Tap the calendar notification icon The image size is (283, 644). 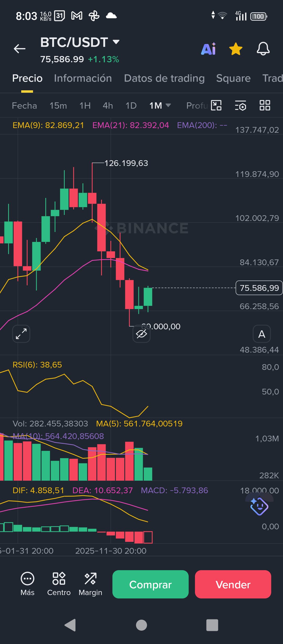click(59, 16)
